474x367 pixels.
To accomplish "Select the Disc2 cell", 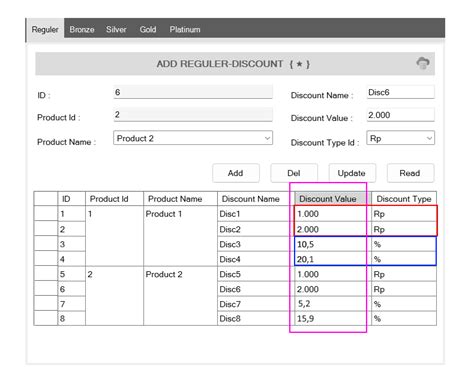I will tap(256, 229).
